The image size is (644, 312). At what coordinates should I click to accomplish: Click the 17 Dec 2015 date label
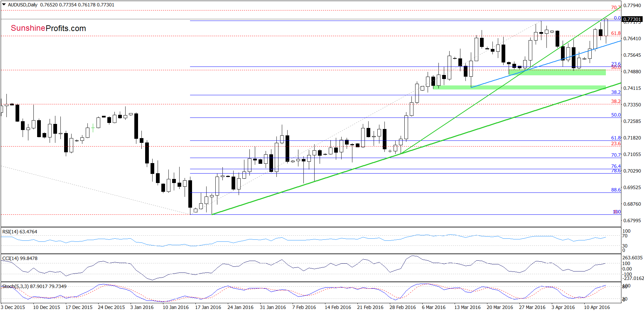[79, 307]
